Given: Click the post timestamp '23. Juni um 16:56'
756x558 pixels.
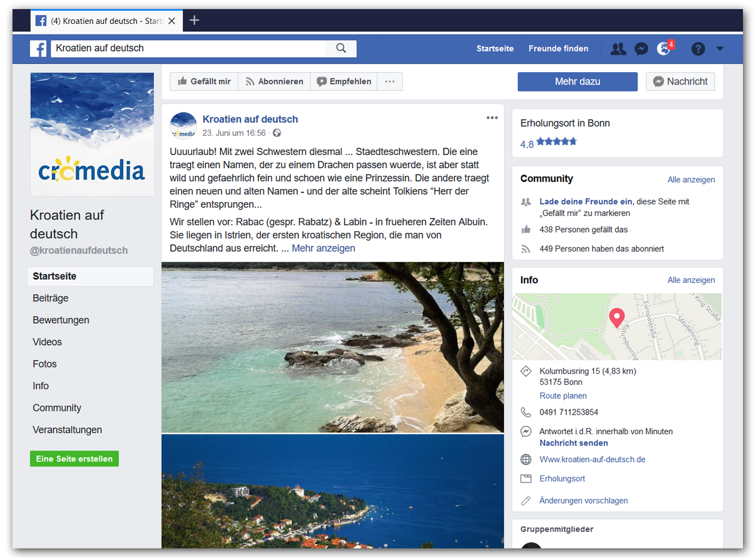Looking at the screenshot, I should 234,133.
